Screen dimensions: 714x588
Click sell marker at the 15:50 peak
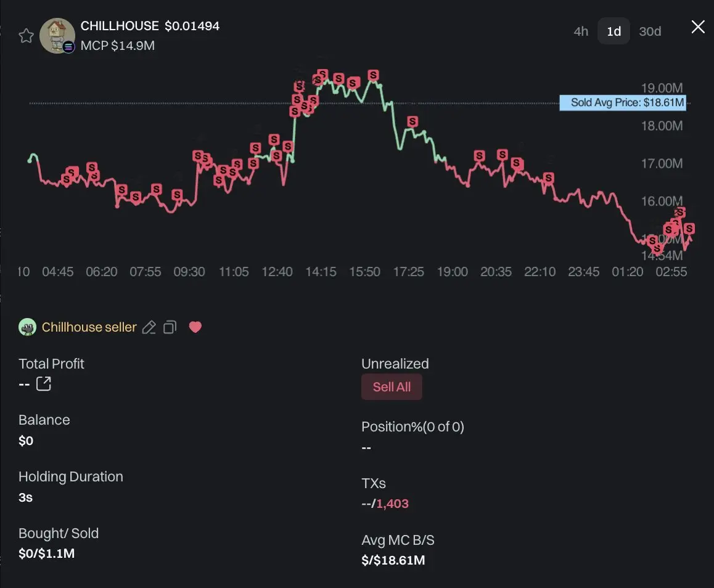click(x=374, y=75)
